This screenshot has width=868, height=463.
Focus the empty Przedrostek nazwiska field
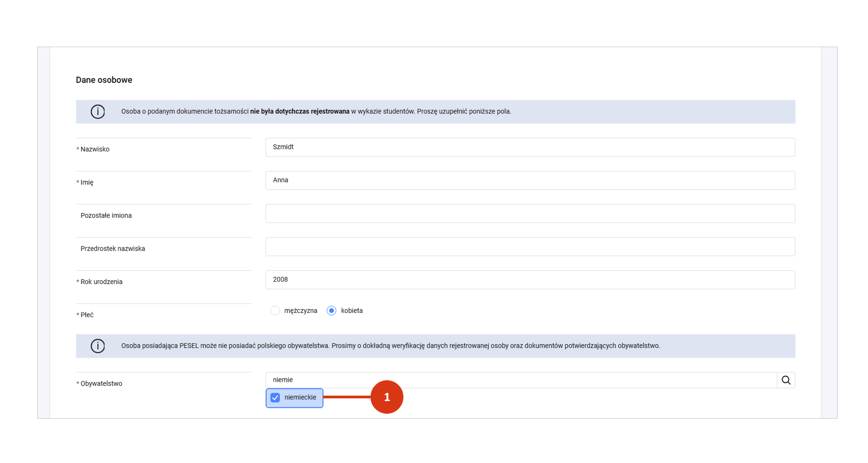click(530, 247)
